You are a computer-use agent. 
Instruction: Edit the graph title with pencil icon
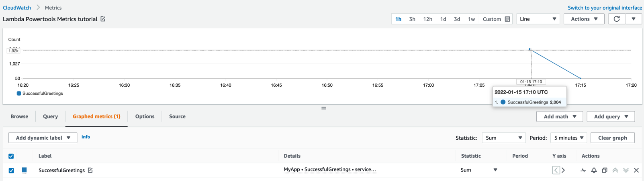point(103,19)
